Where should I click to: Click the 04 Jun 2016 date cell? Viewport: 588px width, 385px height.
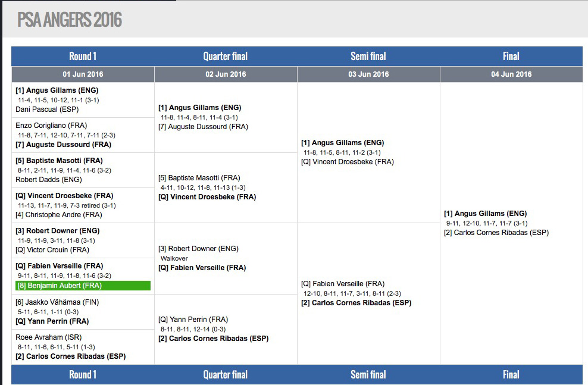point(511,74)
